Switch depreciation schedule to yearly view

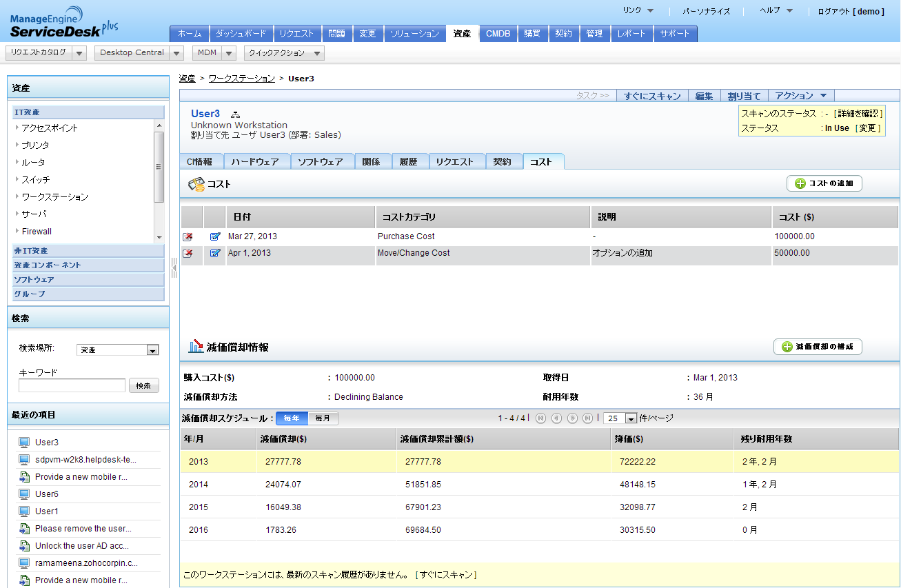click(292, 418)
